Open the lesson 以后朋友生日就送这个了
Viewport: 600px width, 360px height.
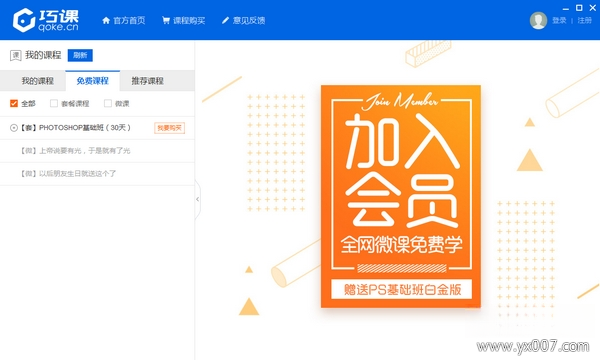[68, 174]
